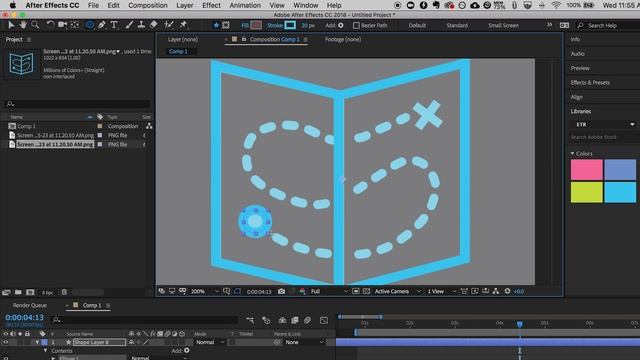640x360 pixels.
Task: Select the Rotation tool
Action: [x=50, y=25]
